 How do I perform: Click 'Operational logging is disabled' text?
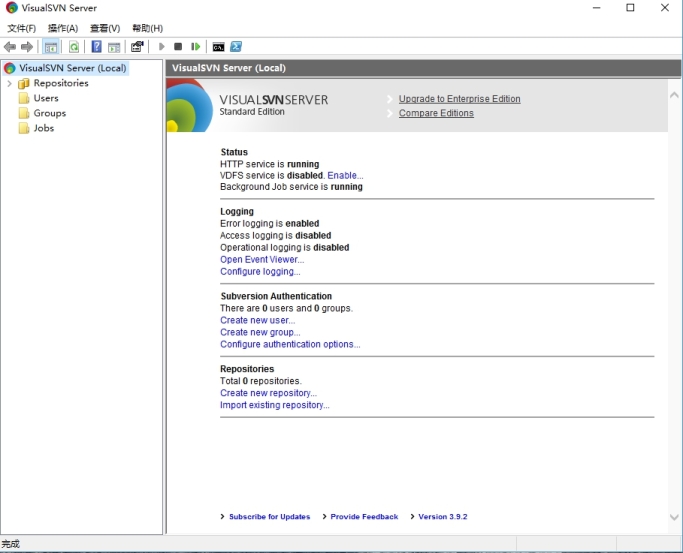coord(285,248)
